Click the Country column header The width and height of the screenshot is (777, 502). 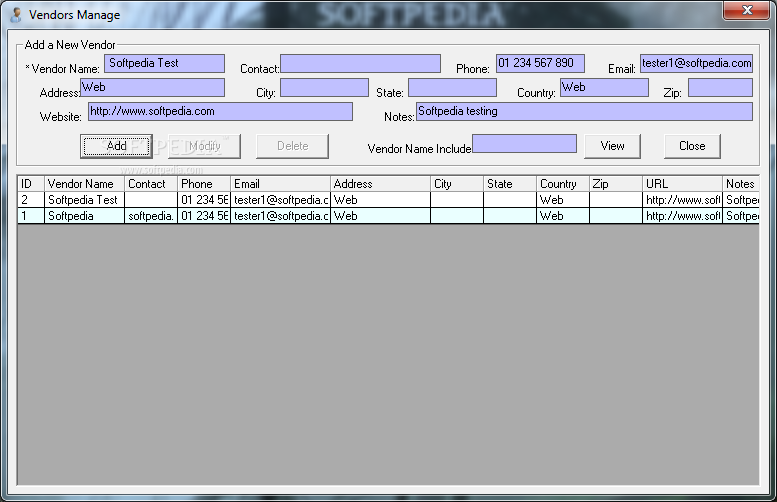click(563, 184)
